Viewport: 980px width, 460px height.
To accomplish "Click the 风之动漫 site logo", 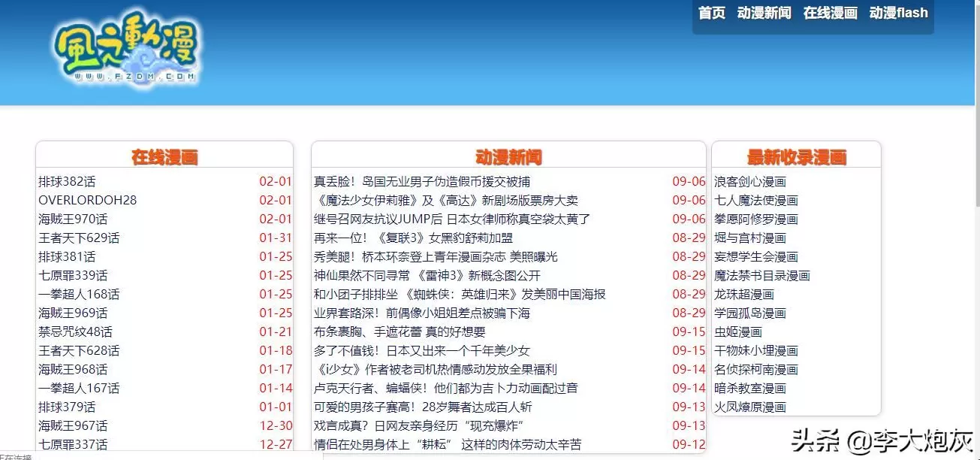I will point(126,47).
